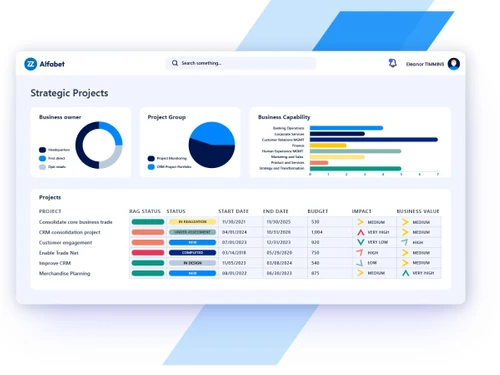
Task: Click Very High business value arrow, Merchandise Planning
Action: pyautogui.click(x=405, y=273)
